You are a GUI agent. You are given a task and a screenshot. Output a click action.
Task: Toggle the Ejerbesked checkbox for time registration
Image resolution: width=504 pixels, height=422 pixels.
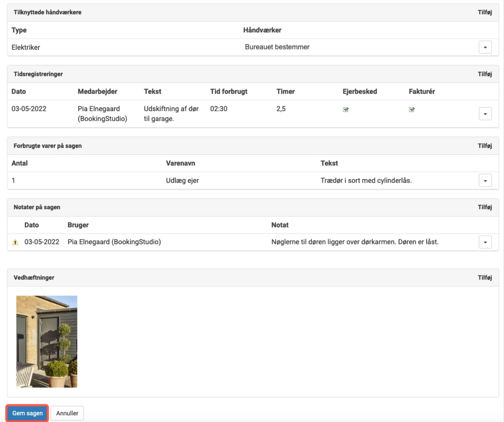coord(345,110)
